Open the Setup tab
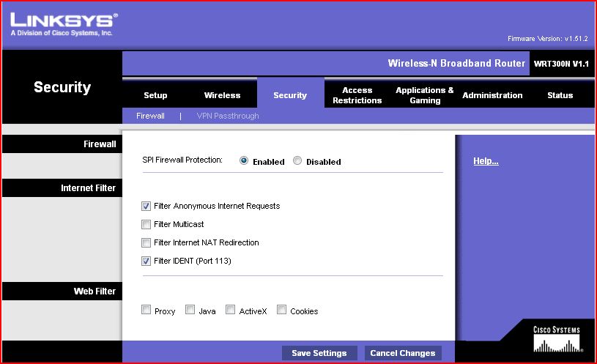The width and height of the screenshot is (597, 364). tap(155, 95)
